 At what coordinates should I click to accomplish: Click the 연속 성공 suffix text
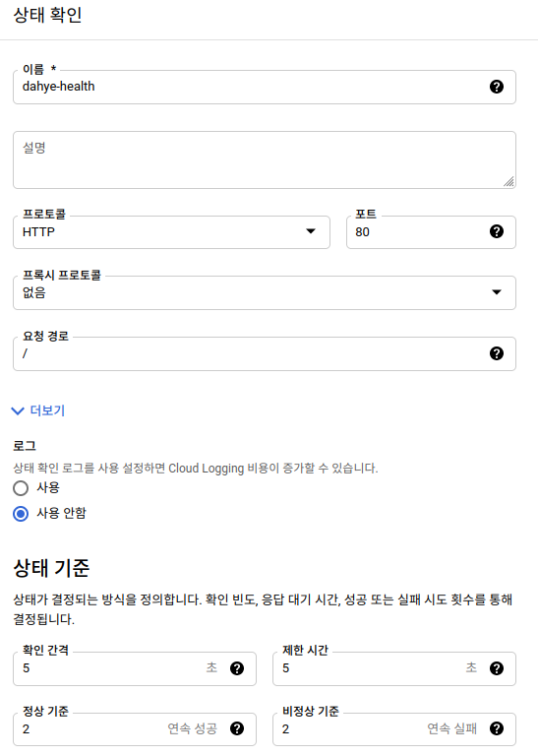[192, 728]
